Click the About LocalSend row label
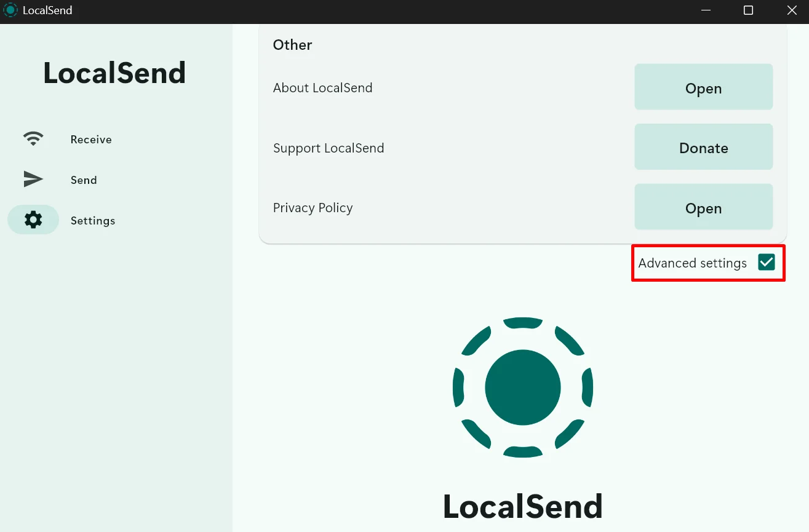 click(322, 88)
